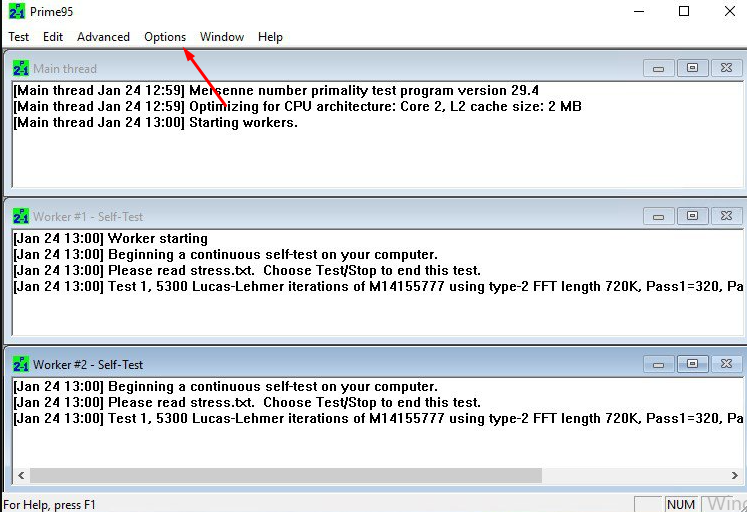Minimize the Worker #1 Self-Test window
Screen dimensions: 747x512
coord(658,217)
